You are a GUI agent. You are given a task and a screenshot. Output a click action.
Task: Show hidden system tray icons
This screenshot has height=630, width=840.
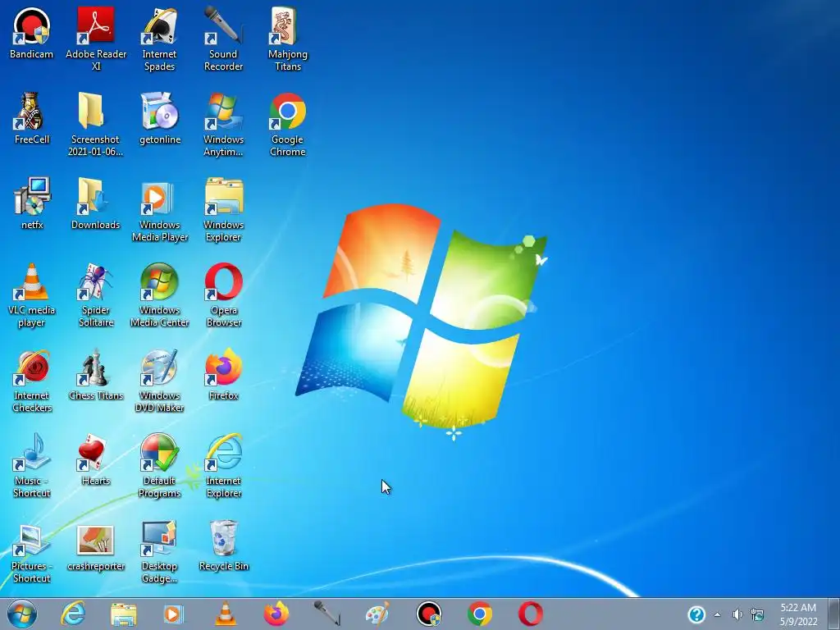(717, 614)
